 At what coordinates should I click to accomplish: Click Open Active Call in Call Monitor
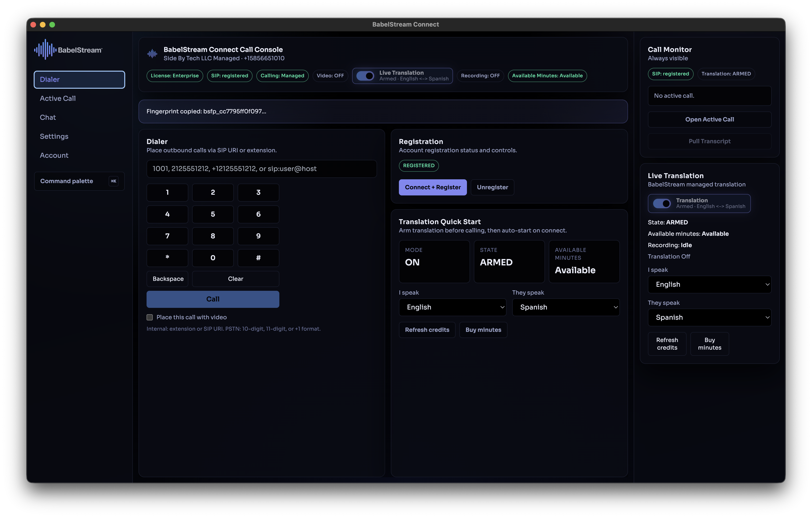coord(710,119)
